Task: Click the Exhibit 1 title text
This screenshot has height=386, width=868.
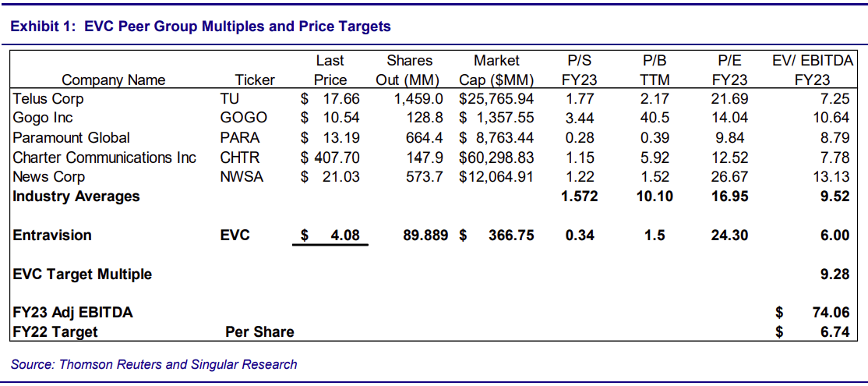Action: (200, 27)
